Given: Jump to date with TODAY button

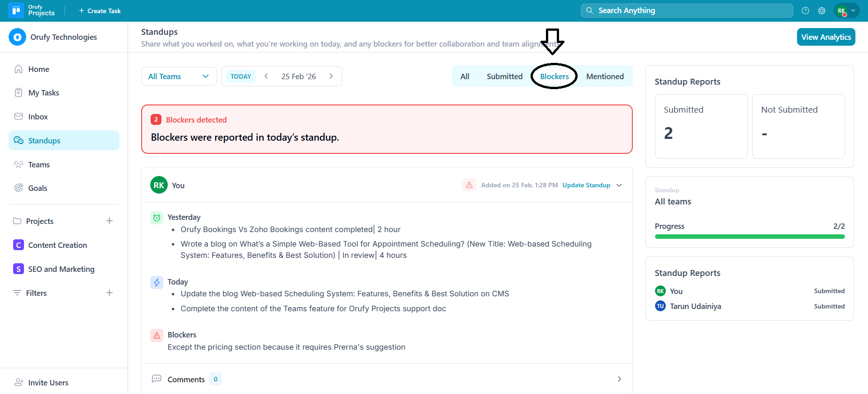Looking at the screenshot, I should pyautogui.click(x=241, y=76).
